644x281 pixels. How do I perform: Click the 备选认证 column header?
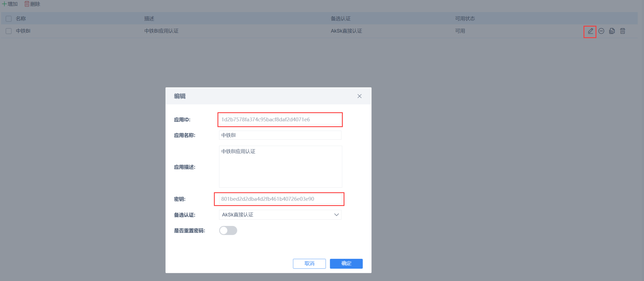tap(340, 19)
